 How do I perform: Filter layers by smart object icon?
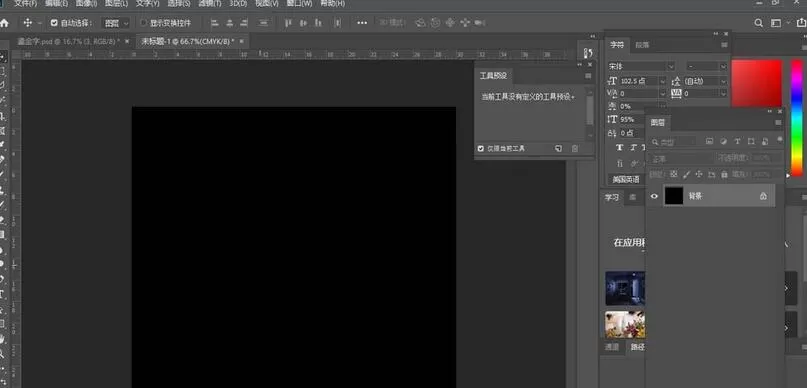[x=765, y=141]
